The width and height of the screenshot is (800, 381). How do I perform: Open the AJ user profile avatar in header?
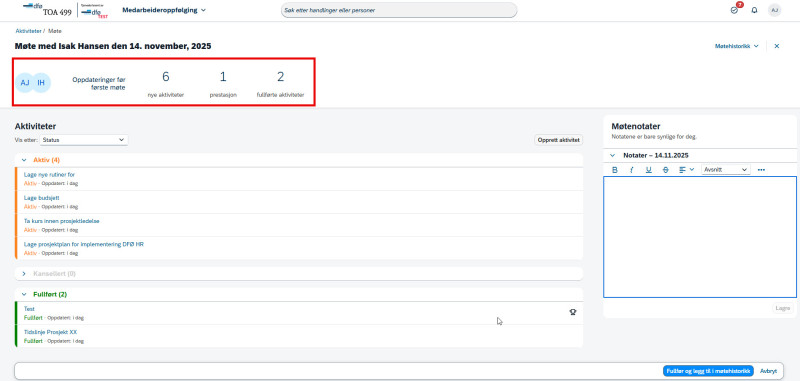pos(774,10)
